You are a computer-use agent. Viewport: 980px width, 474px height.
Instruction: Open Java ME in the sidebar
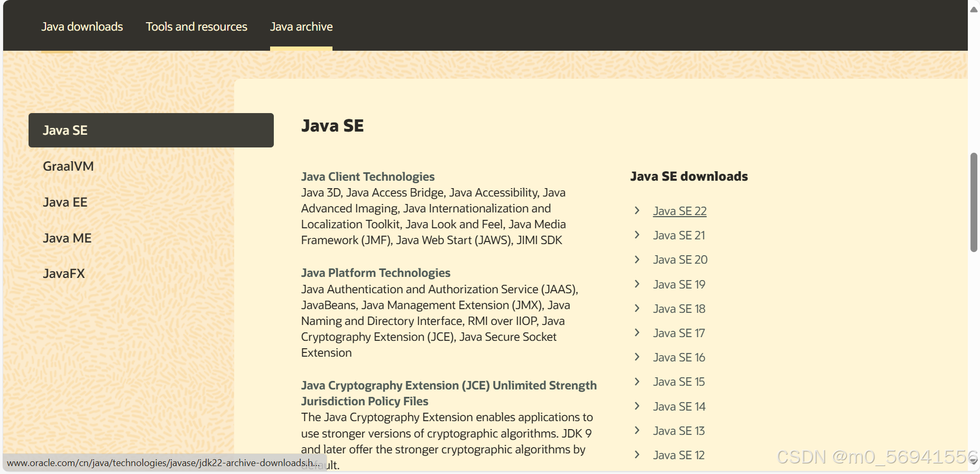67,238
